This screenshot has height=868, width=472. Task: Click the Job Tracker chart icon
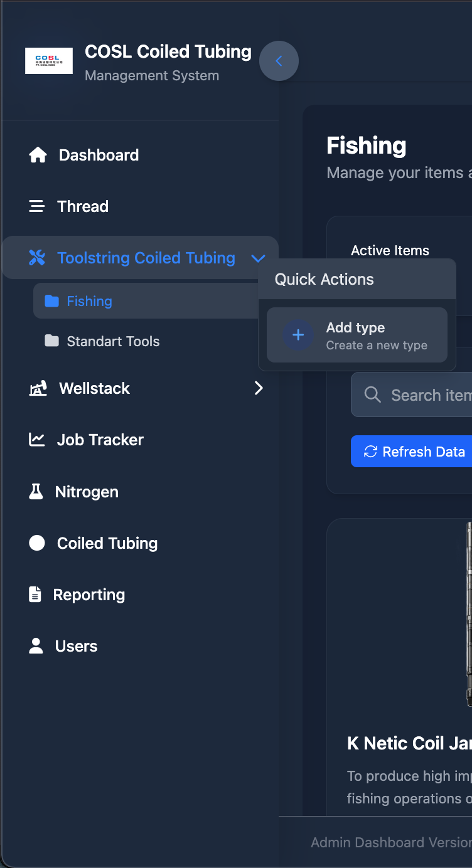38,439
